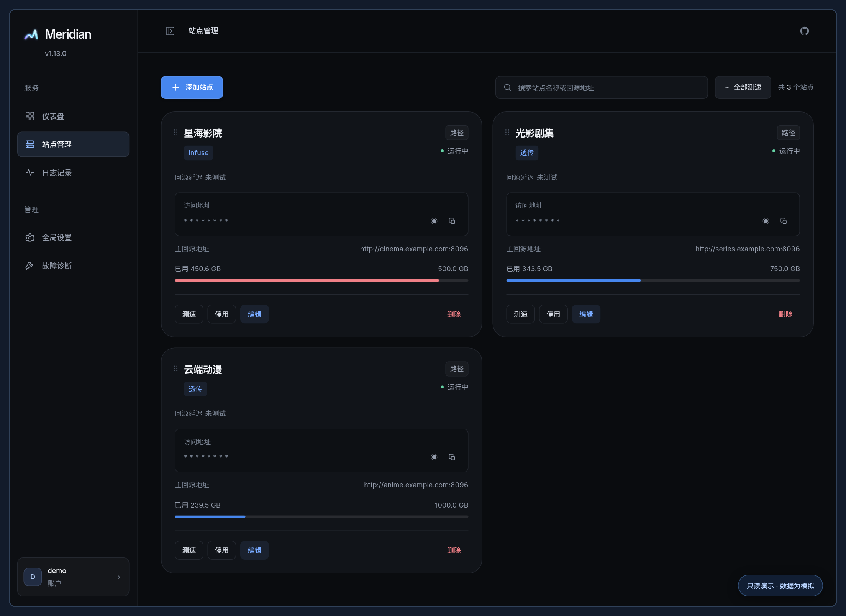Delete the 星海影院 site with 删除
This screenshot has height=616, width=846.
pyautogui.click(x=454, y=314)
